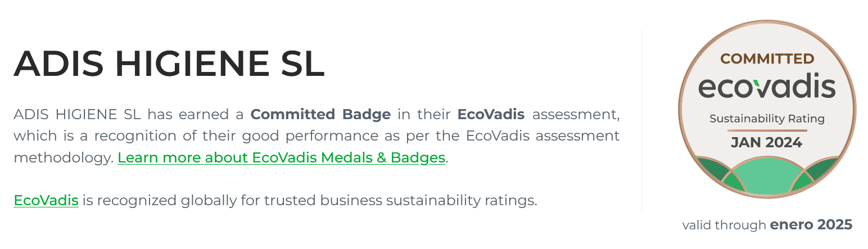Click the JAN 2024 date on the badge

pos(767,143)
